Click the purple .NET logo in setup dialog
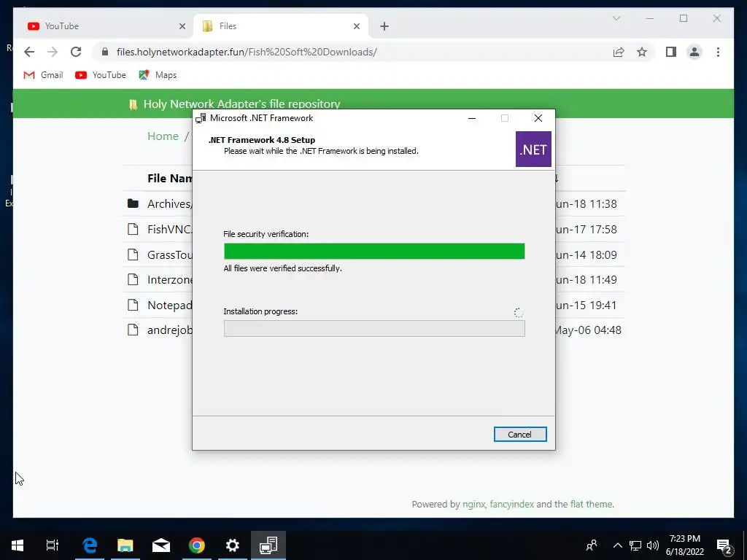The image size is (747, 560). click(533, 149)
